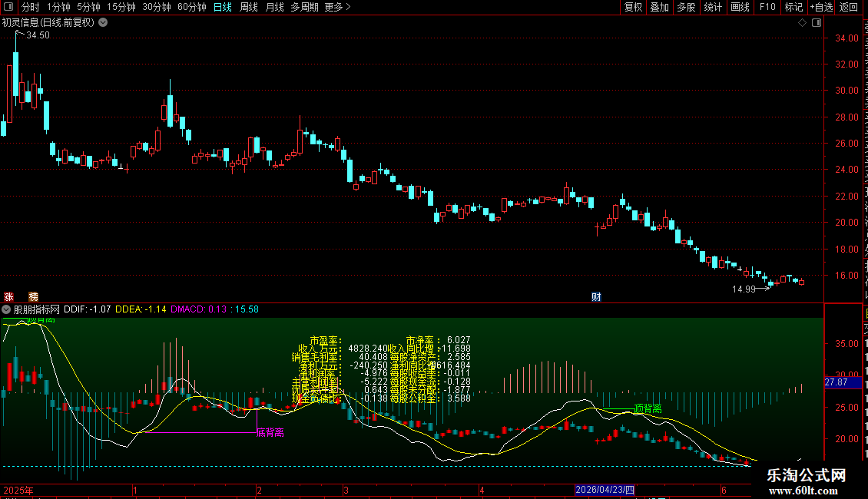Click the 27.87 value tag on indicator axis

(843, 382)
